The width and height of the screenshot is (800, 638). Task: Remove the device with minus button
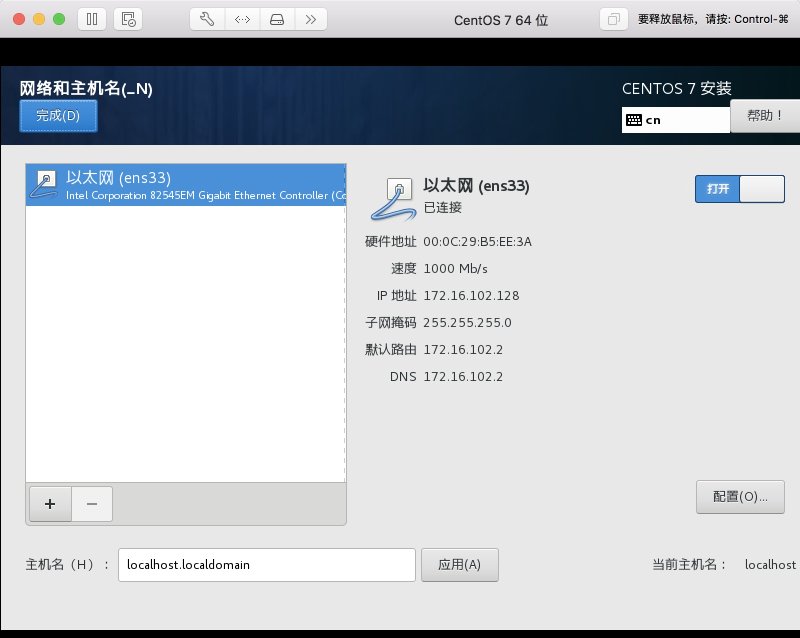(92, 504)
